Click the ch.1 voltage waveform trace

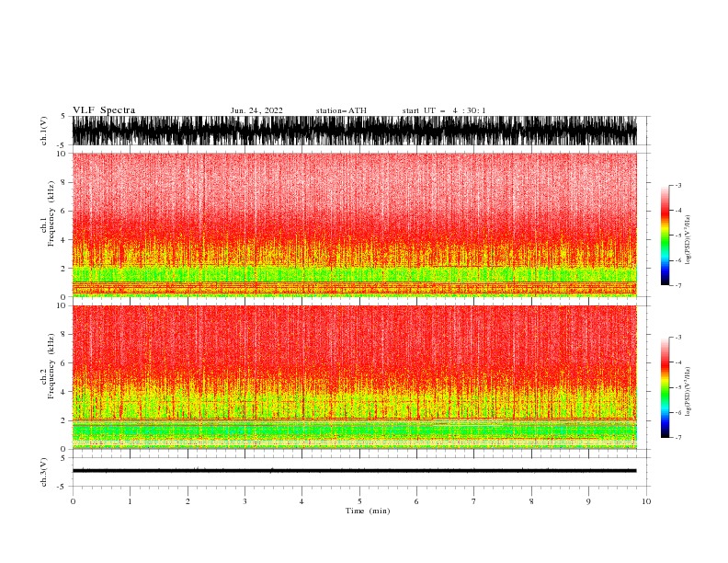click(x=354, y=131)
